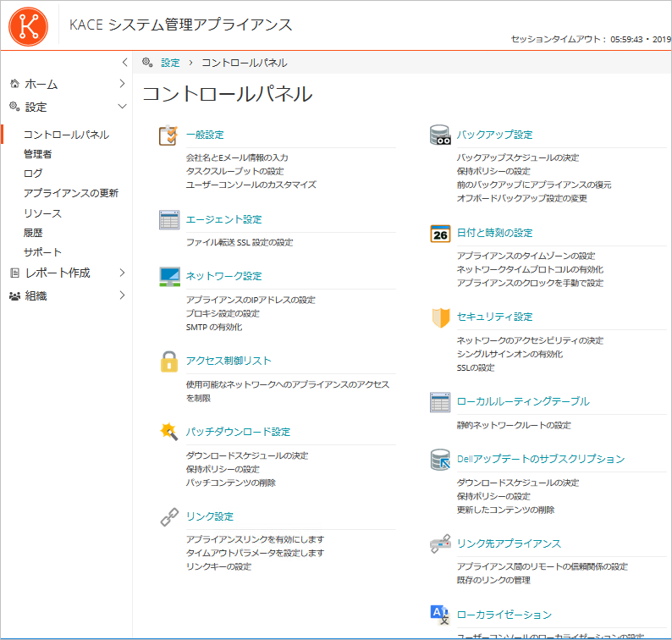Select コントロールパネル in the sidebar
The height and width of the screenshot is (640, 672).
(66, 135)
